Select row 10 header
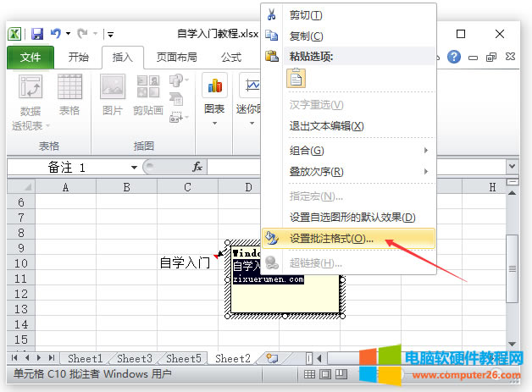The width and height of the screenshot is (532, 392). pyautogui.click(x=21, y=263)
